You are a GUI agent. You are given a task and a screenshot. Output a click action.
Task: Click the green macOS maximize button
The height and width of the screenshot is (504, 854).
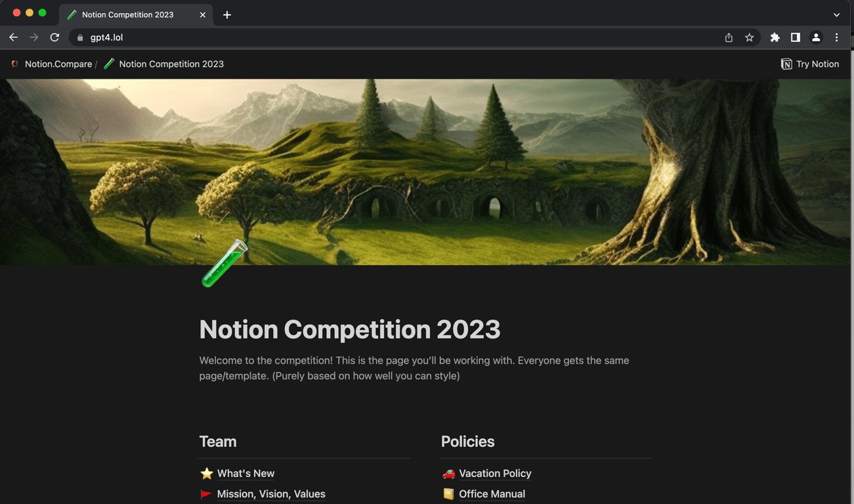click(x=42, y=12)
